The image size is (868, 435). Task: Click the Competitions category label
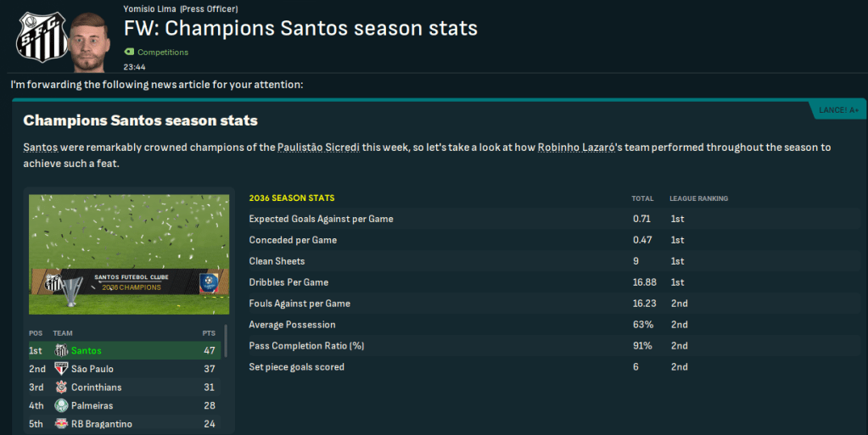pos(163,53)
